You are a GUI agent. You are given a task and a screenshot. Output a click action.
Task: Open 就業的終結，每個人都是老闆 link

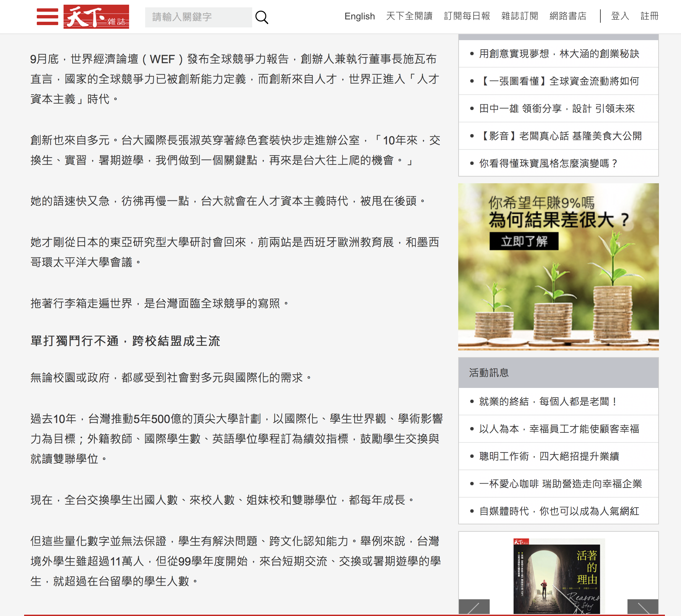click(x=548, y=402)
